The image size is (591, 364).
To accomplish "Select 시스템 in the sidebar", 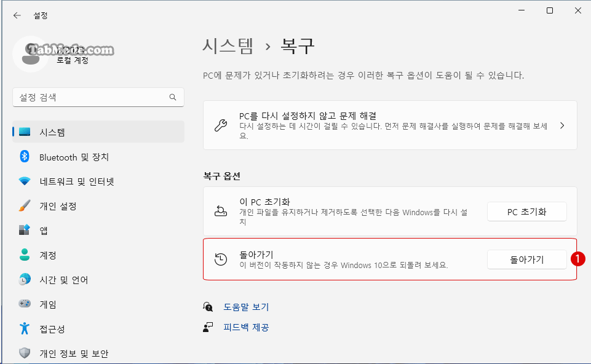I will pyautogui.click(x=98, y=132).
